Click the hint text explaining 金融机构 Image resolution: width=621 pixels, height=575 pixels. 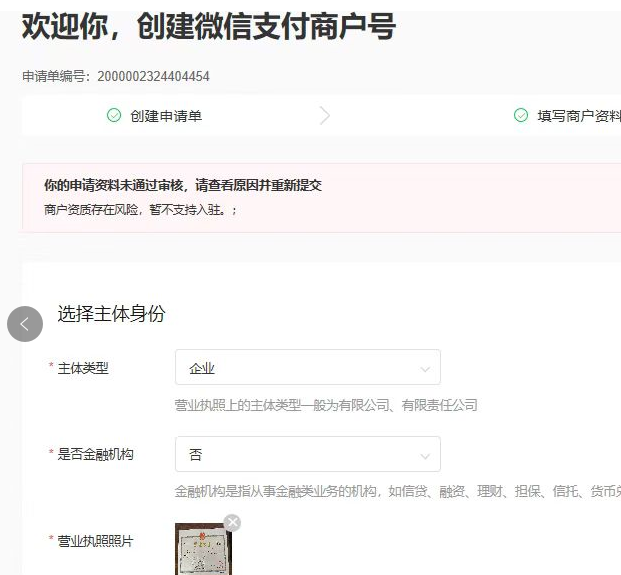pyautogui.click(x=398, y=491)
